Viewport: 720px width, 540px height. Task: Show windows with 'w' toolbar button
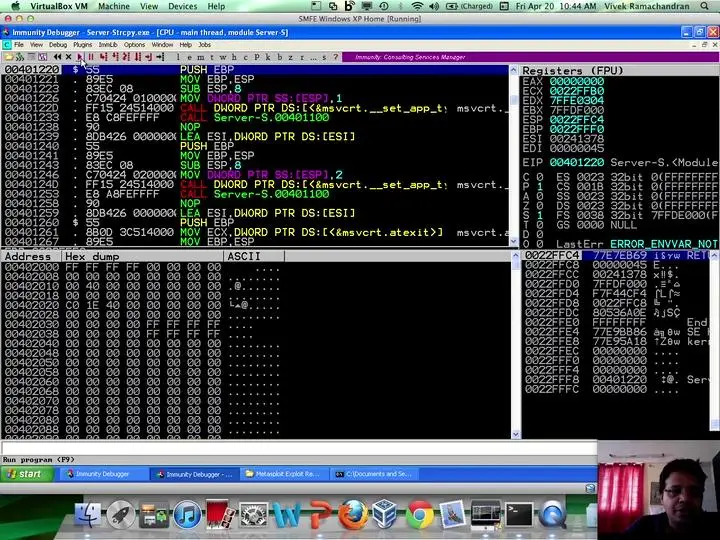[223, 57]
